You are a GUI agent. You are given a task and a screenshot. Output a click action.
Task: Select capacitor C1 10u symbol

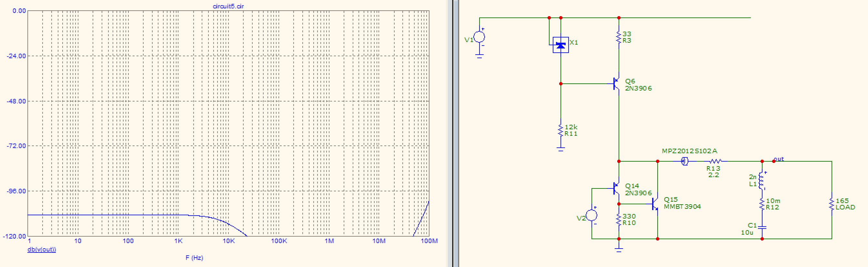pyautogui.click(x=762, y=228)
